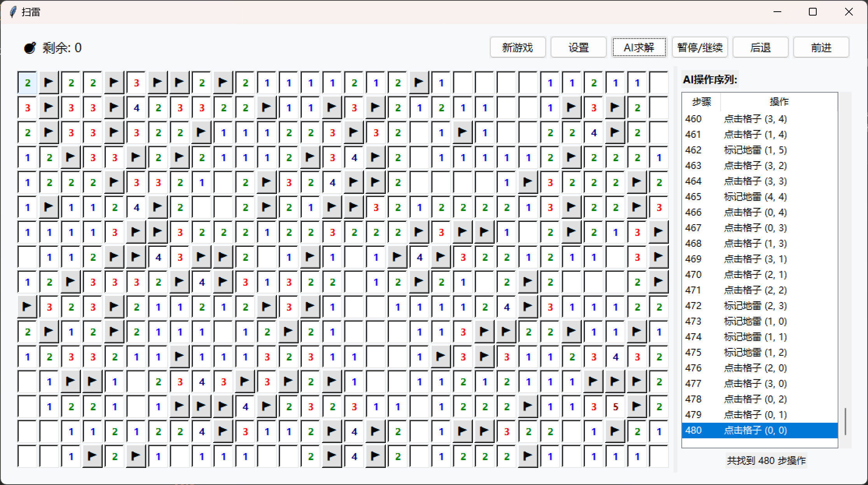Click the 步骤 column header
This screenshot has height=485, width=868.
tap(702, 102)
